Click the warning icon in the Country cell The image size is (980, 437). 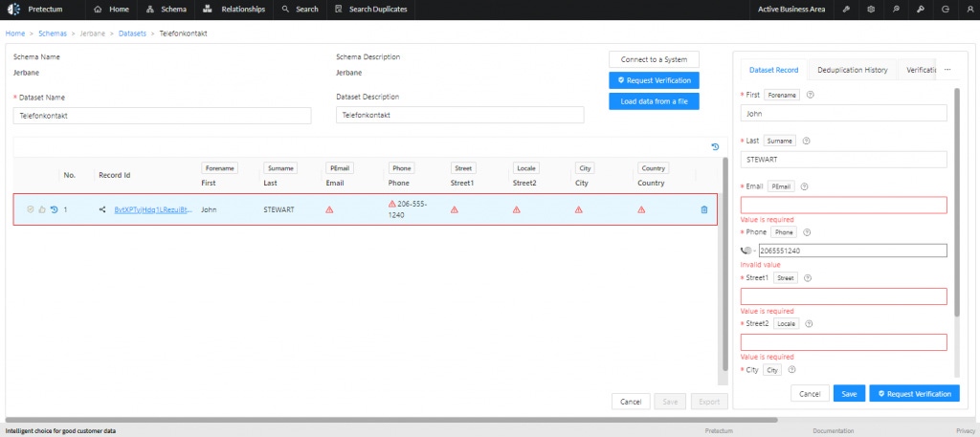pyautogui.click(x=641, y=209)
